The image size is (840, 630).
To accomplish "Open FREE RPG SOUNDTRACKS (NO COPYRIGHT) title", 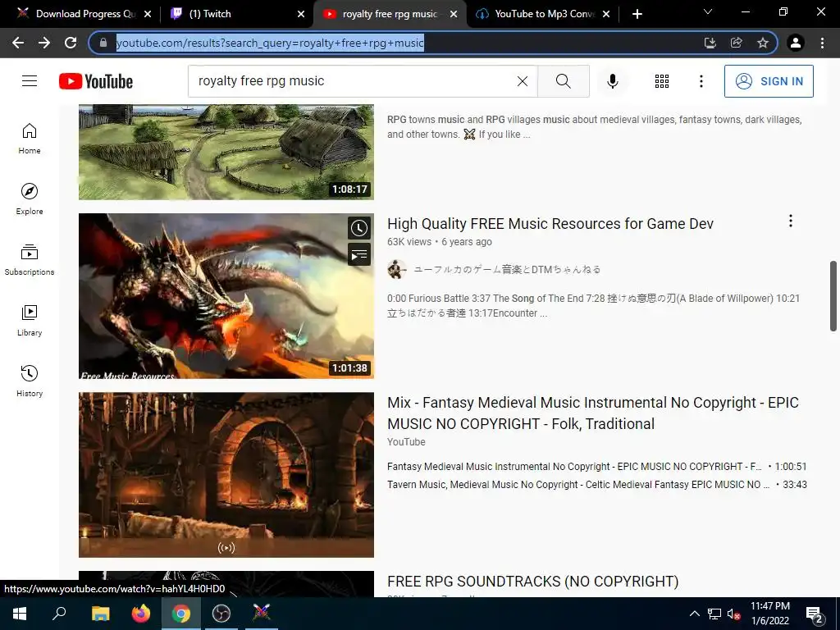I will [532, 582].
